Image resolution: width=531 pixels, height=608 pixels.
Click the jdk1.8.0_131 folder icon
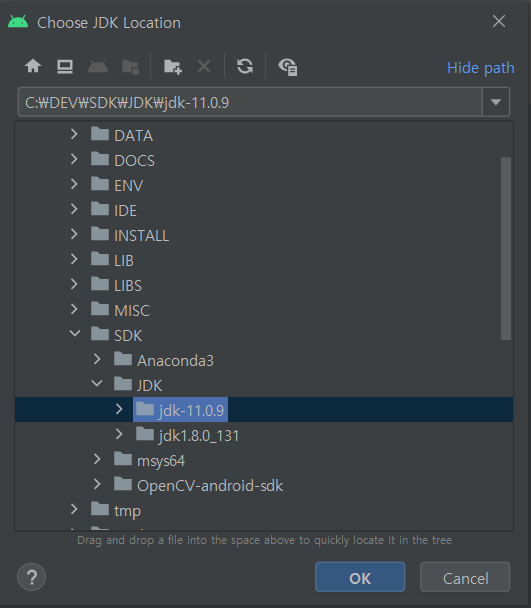pyautogui.click(x=145, y=434)
